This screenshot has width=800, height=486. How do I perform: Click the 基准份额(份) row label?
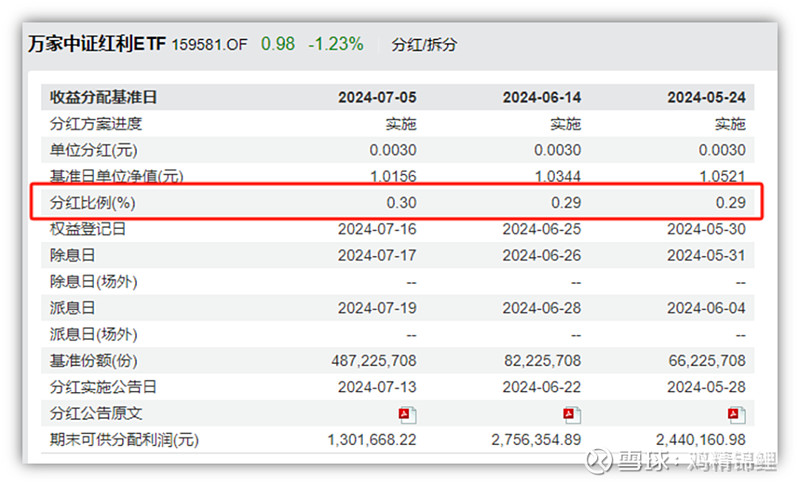93,361
